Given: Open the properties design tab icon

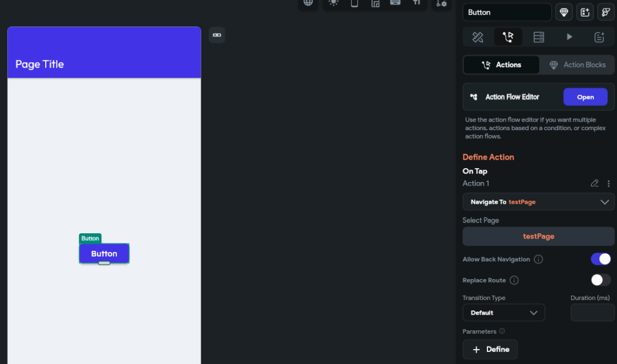Looking at the screenshot, I should click(478, 37).
